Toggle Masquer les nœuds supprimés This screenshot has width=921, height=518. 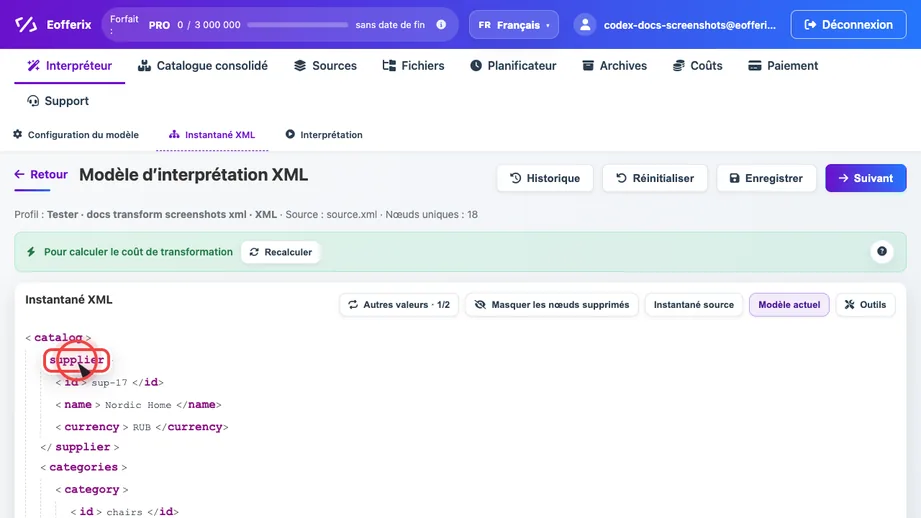[x=552, y=305]
